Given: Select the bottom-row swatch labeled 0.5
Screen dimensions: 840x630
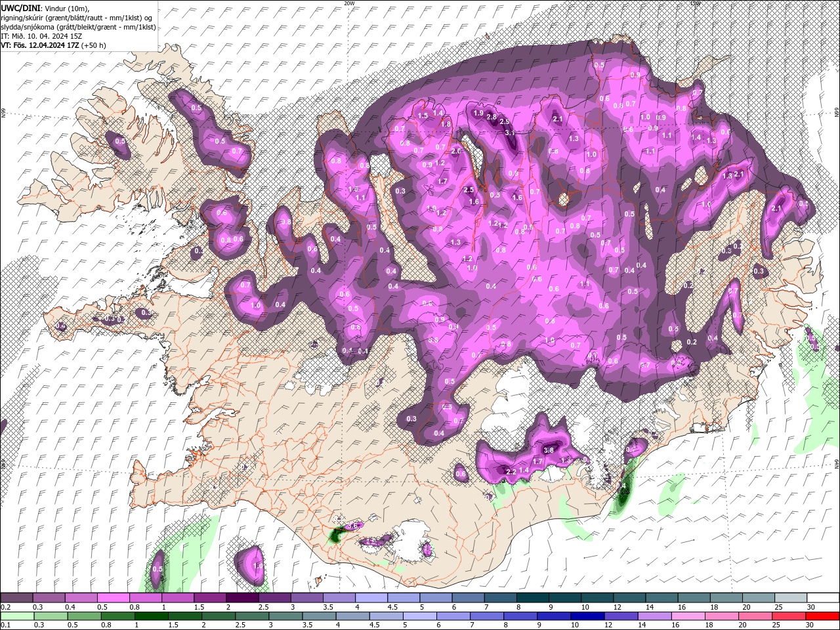Looking at the screenshot, I should pos(85,616).
